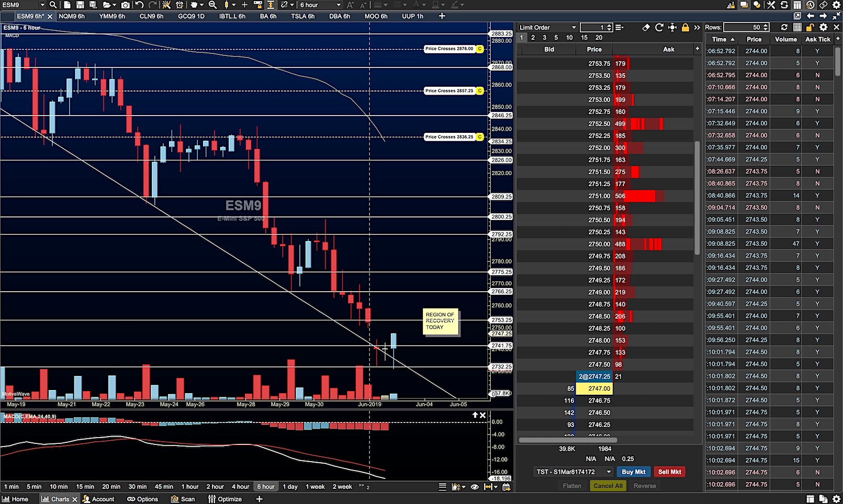This screenshot has width=843, height=504.
Task: Open the TST account selector dropdown
Action: 574,472
